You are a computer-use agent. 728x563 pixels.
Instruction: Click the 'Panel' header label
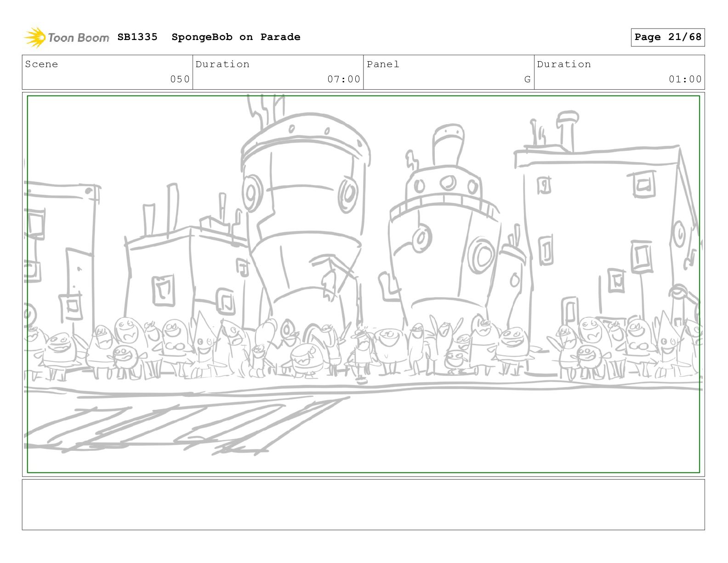coord(383,64)
